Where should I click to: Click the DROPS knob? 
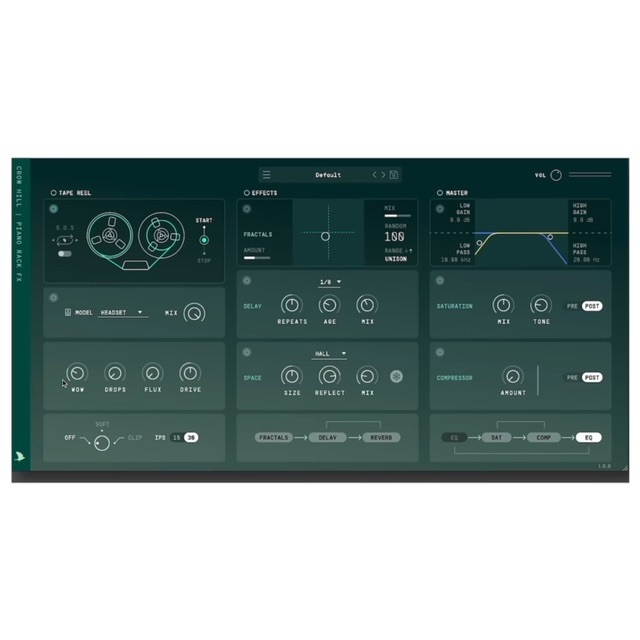[x=115, y=373]
